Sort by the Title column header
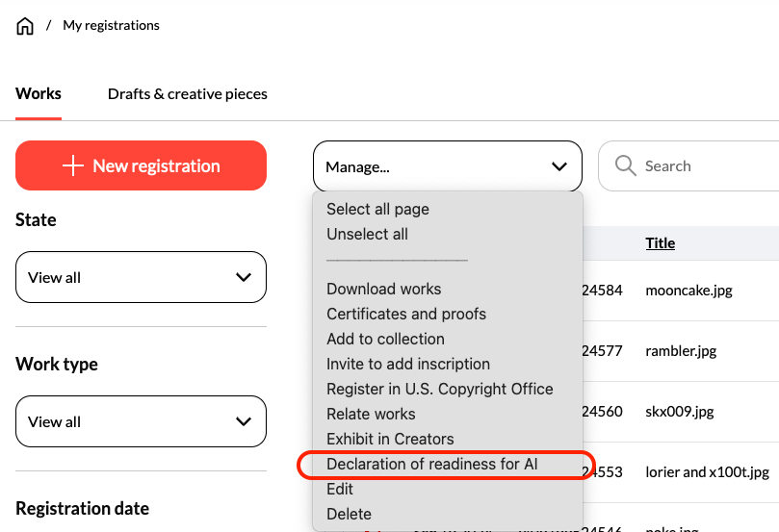The height and width of the screenshot is (532, 779). 660,243
